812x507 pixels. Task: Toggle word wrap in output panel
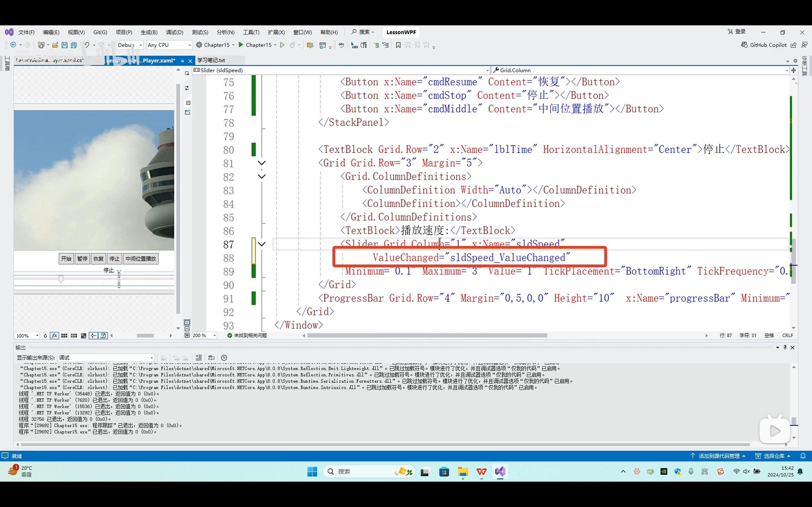pos(211,358)
